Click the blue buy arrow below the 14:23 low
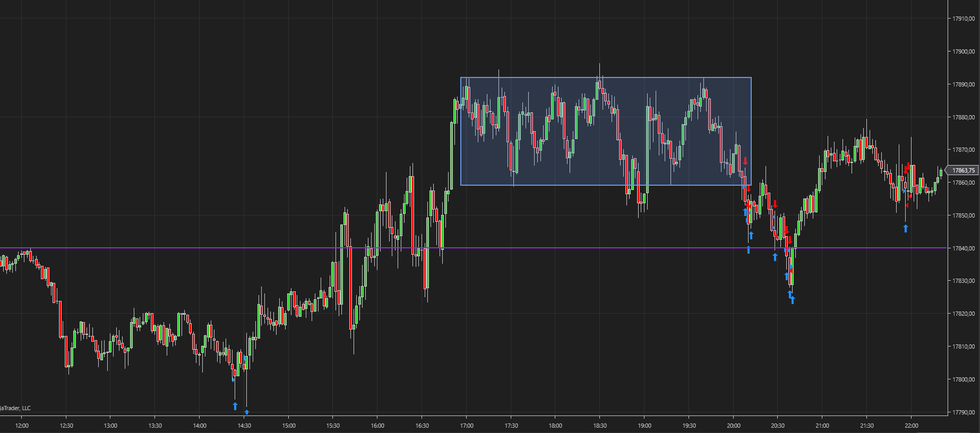This screenshot has height=433, width=980. (235, 406)
